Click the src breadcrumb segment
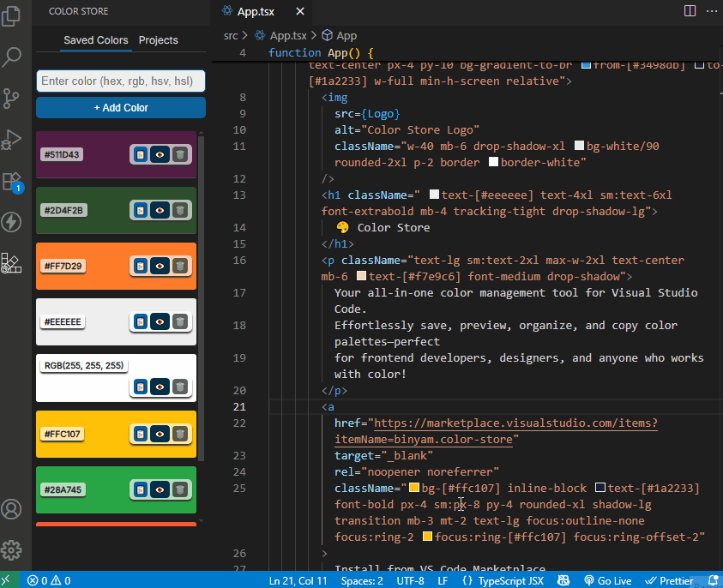This screenshot has width=723, height=588. (231, 35)
